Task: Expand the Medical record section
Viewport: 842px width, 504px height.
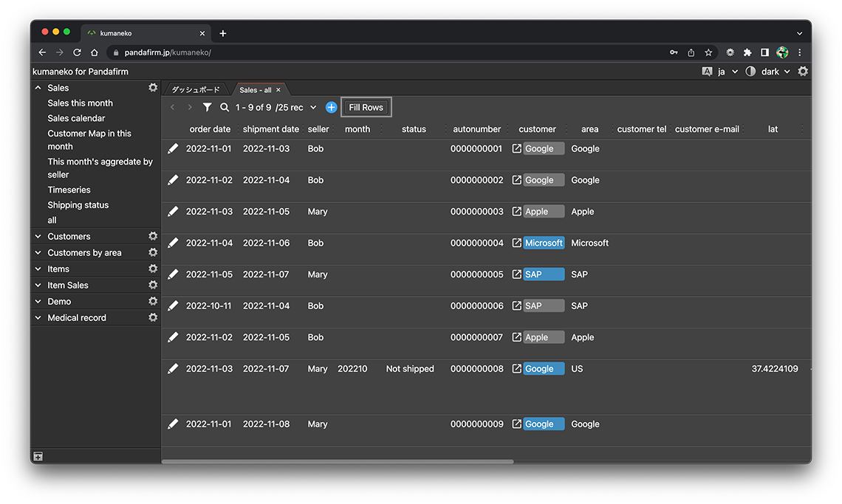Action: coord(38,318)
